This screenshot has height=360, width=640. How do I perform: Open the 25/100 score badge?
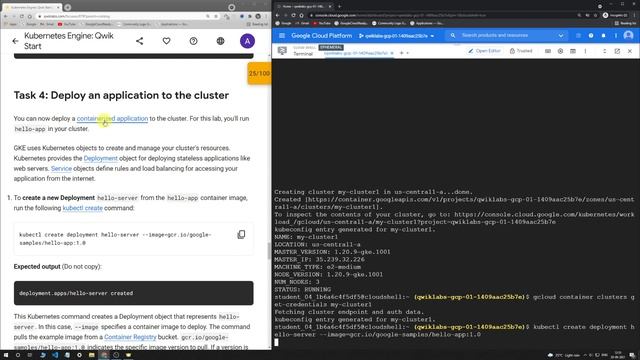click(x=259, y=73)
